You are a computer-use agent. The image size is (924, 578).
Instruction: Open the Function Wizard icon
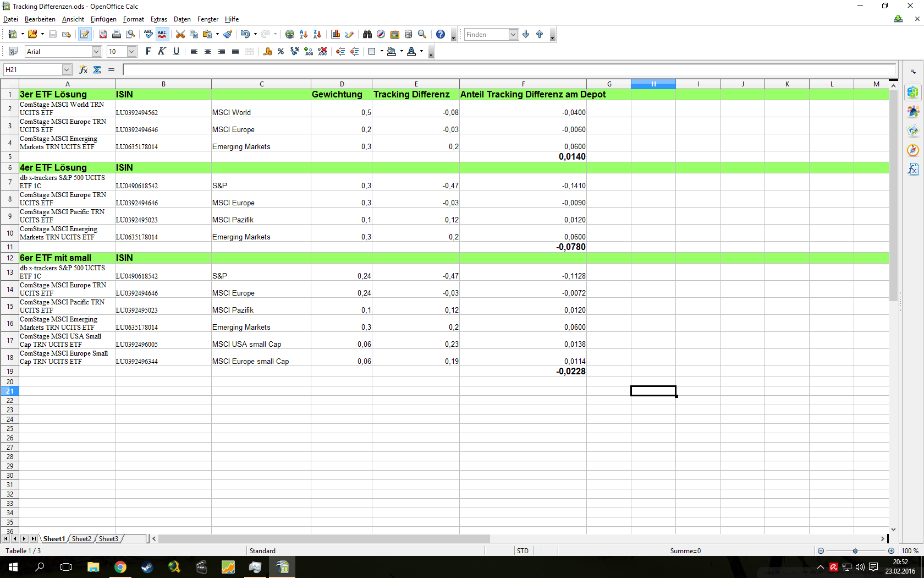[83, 69]
